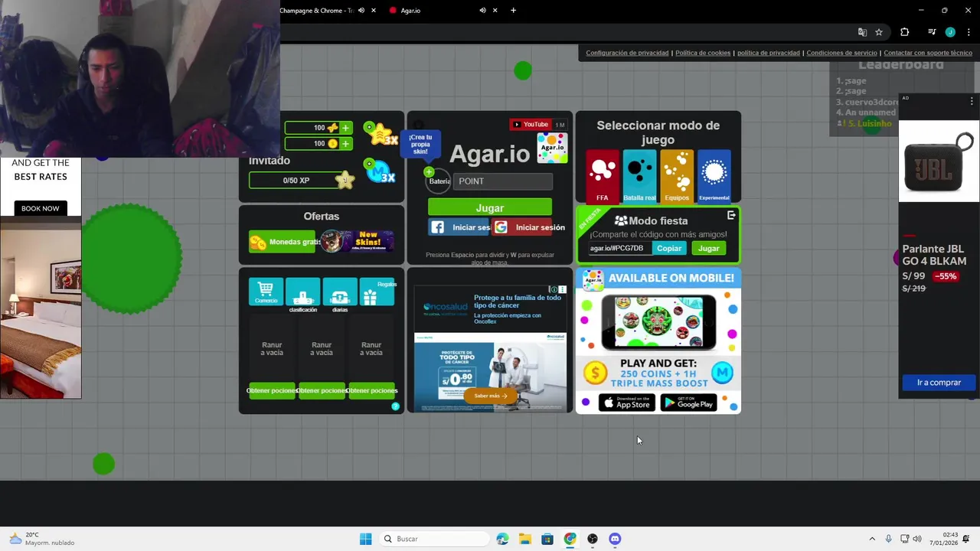Open Chrome media controls icon

932,32
